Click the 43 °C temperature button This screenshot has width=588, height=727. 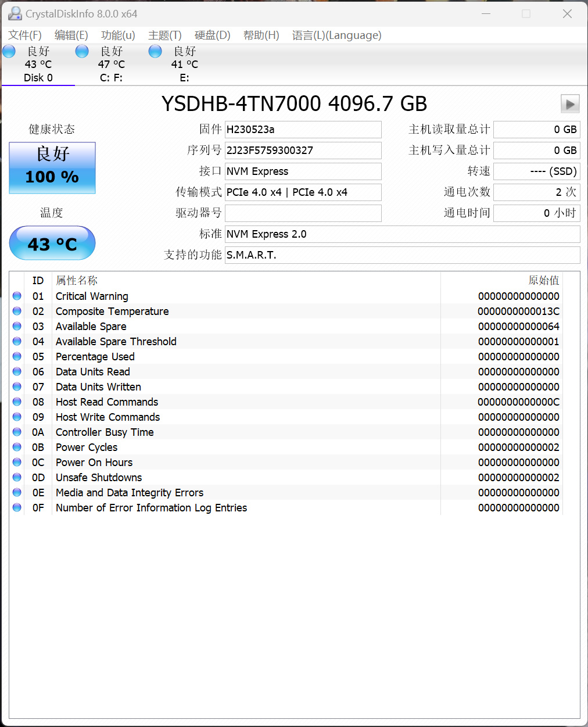click(x=52, y=243)
